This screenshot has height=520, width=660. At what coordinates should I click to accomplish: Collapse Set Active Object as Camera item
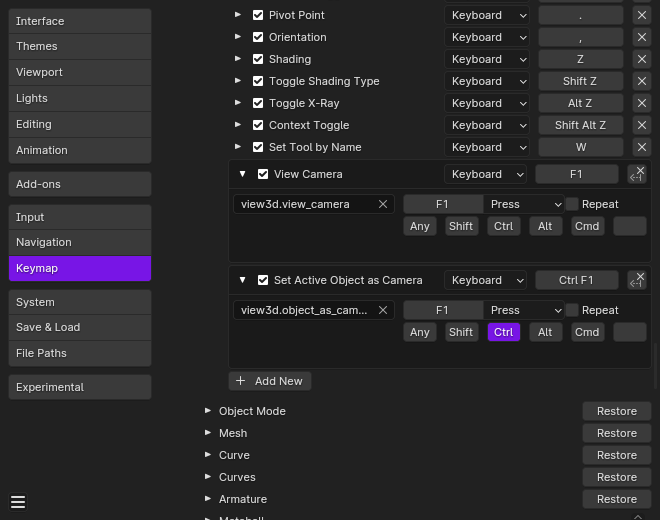(x=242, y=280)
